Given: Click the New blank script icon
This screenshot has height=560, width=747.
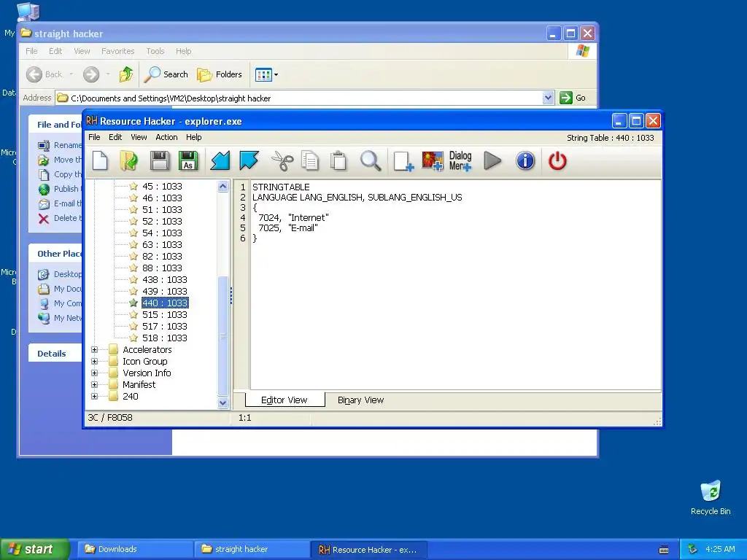Looking at the screenshot, I should (x=100, y=161).
